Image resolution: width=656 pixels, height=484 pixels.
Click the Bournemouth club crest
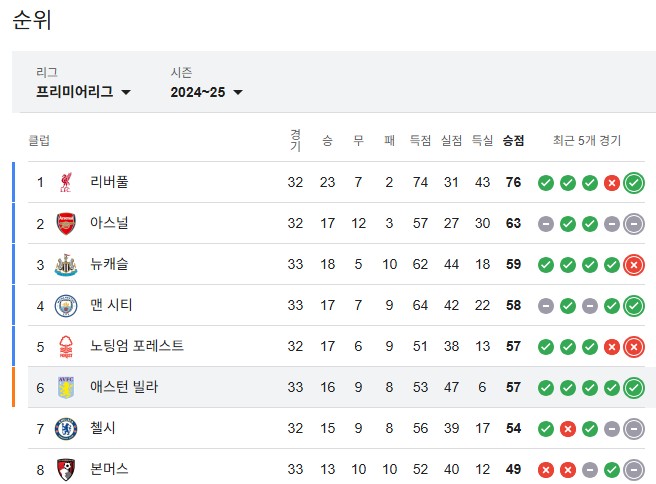66,469
